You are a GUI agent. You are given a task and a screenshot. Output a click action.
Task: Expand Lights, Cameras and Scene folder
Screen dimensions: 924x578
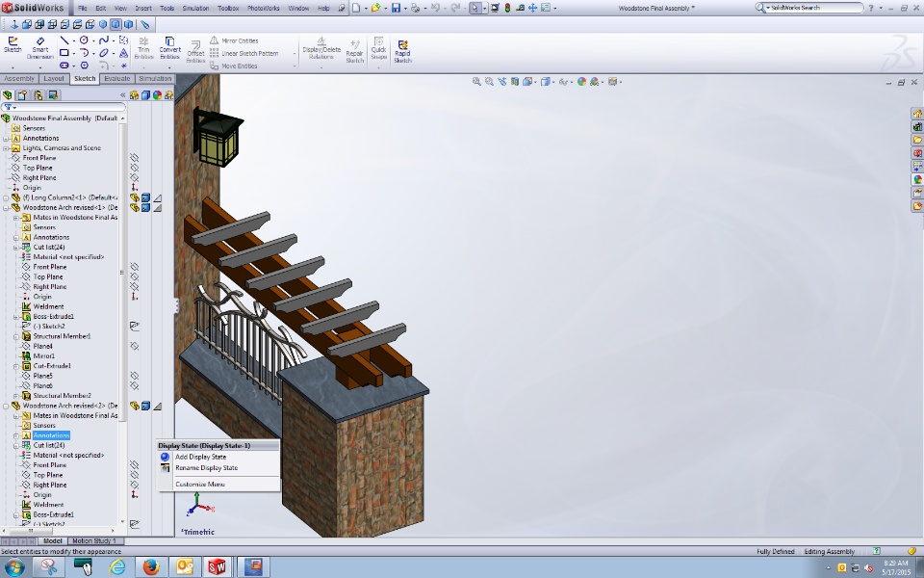point(6,148)
